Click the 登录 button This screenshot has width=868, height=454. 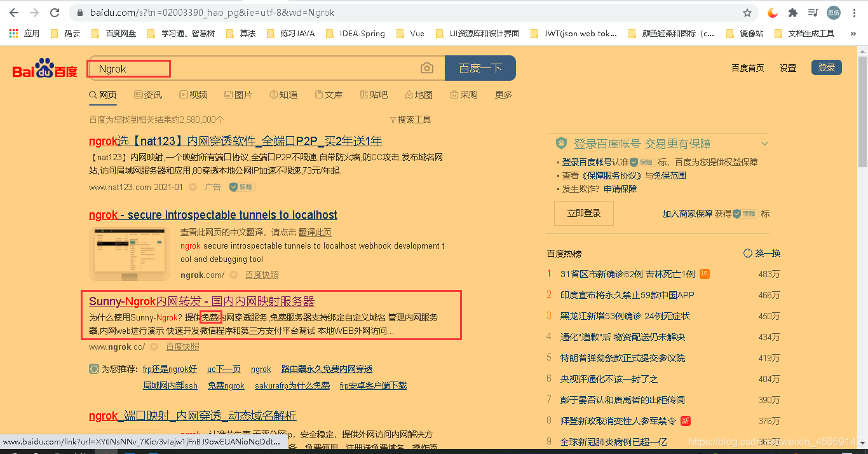pos(827,67)
